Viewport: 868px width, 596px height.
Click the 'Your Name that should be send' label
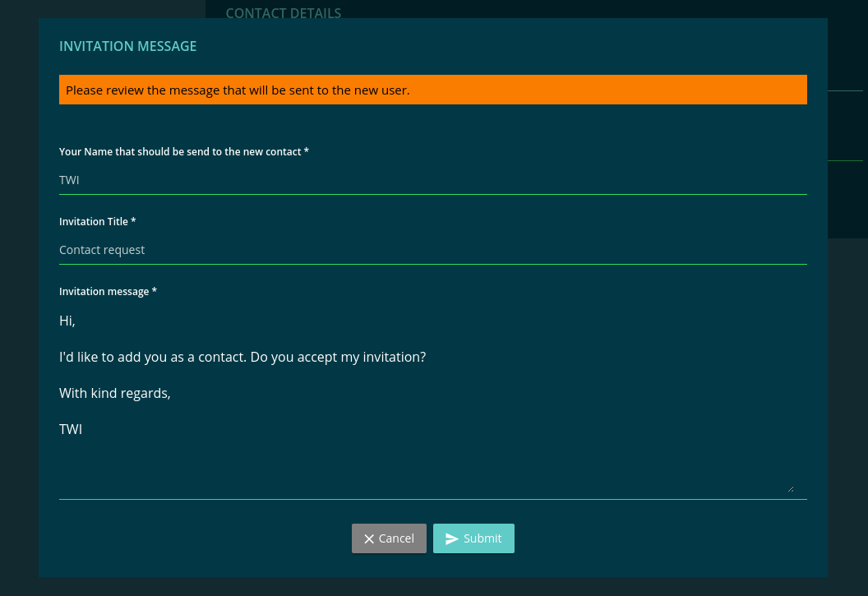[184, 151]
